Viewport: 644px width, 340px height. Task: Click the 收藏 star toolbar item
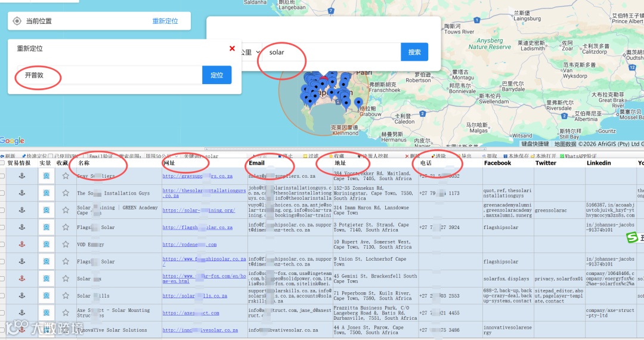tap(336, 156)
